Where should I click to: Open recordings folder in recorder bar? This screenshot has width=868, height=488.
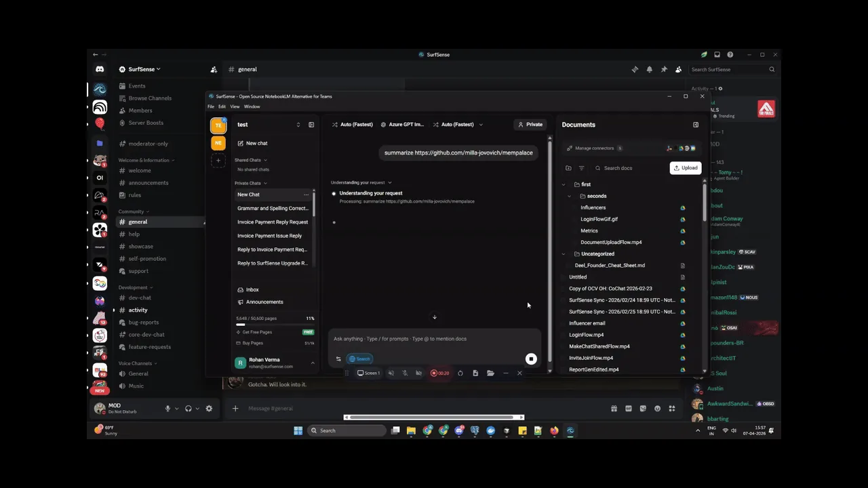[x=490, y=373]
